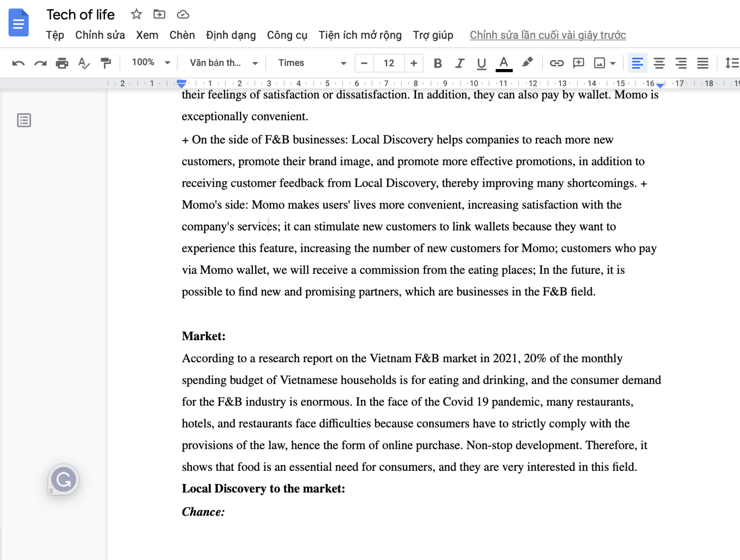Open the 100% zoom dropdown

coord(151,63)
